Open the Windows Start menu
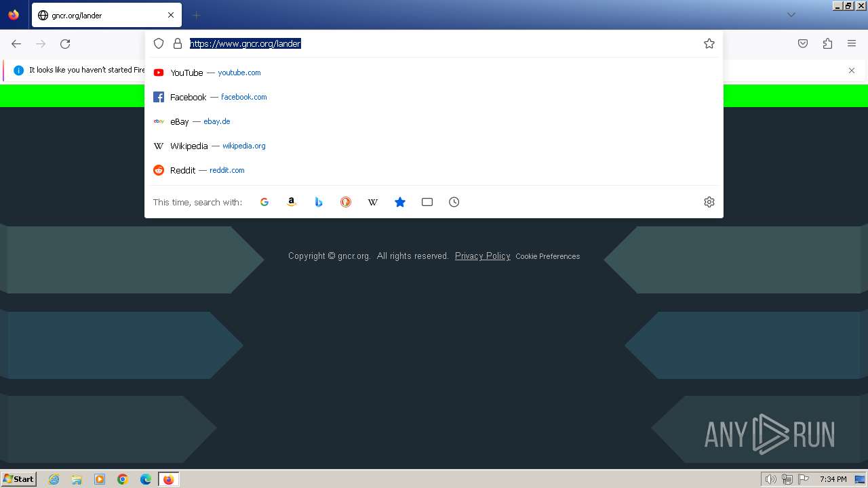This screenshot has height=488, width=868. click(19, 479)
